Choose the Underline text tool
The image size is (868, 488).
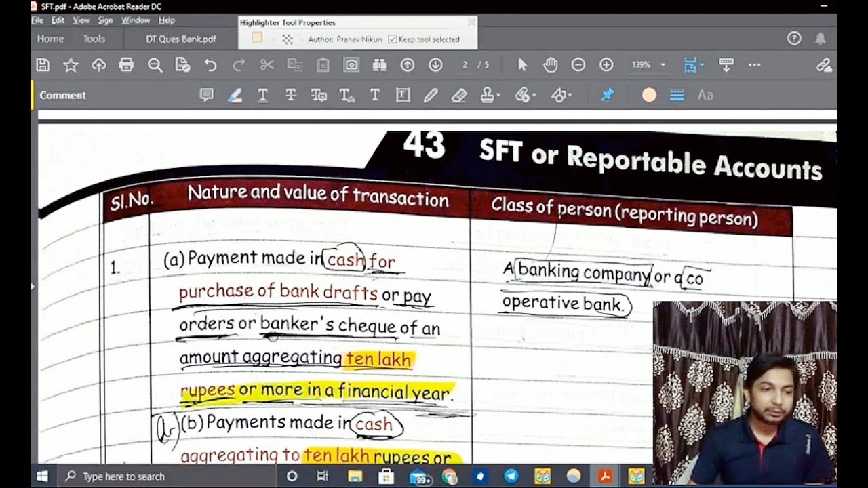[262, 96]
